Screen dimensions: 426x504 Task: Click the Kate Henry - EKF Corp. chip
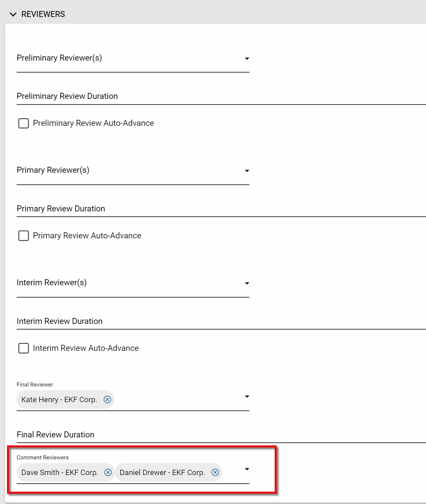click(59, 399)
